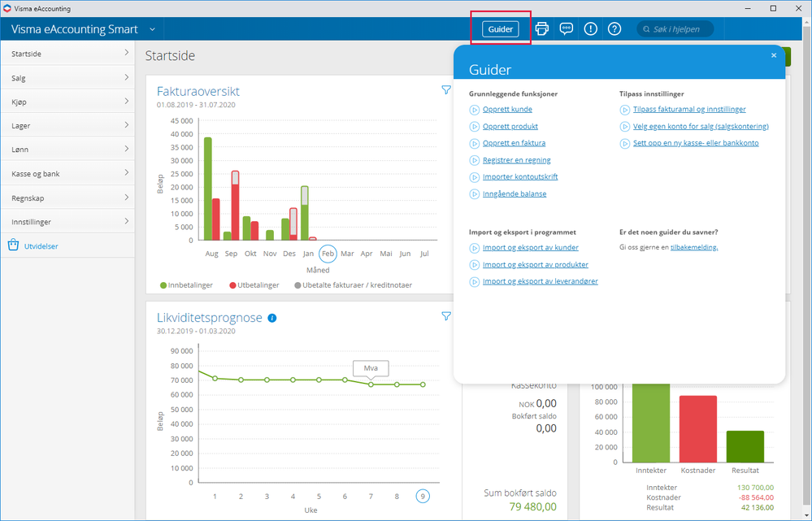
Task: Click the exclamation notification icon
Action: (x=591, y=29)
